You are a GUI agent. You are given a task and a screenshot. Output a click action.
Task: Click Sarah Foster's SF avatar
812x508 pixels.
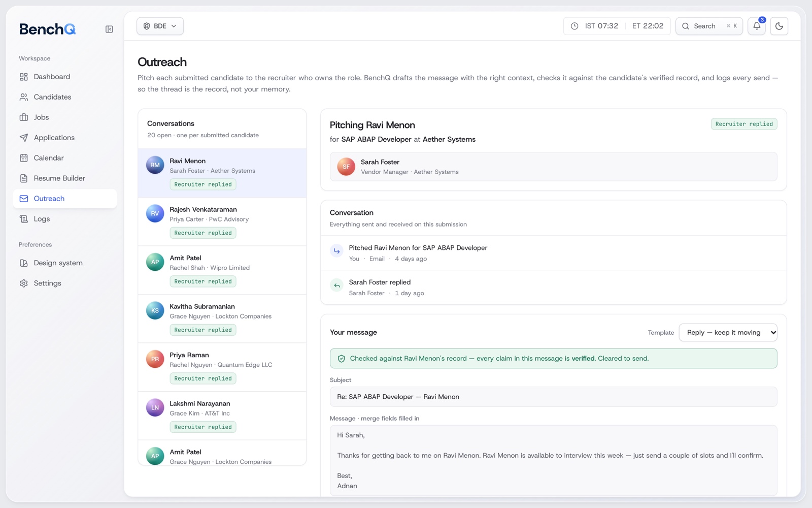(x=346, y=167)
